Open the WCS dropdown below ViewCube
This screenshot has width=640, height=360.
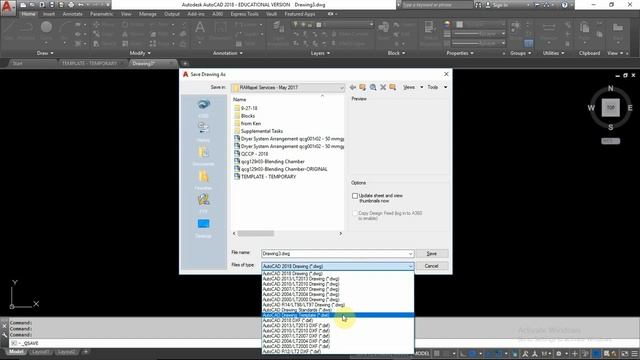tap(611, 141)
